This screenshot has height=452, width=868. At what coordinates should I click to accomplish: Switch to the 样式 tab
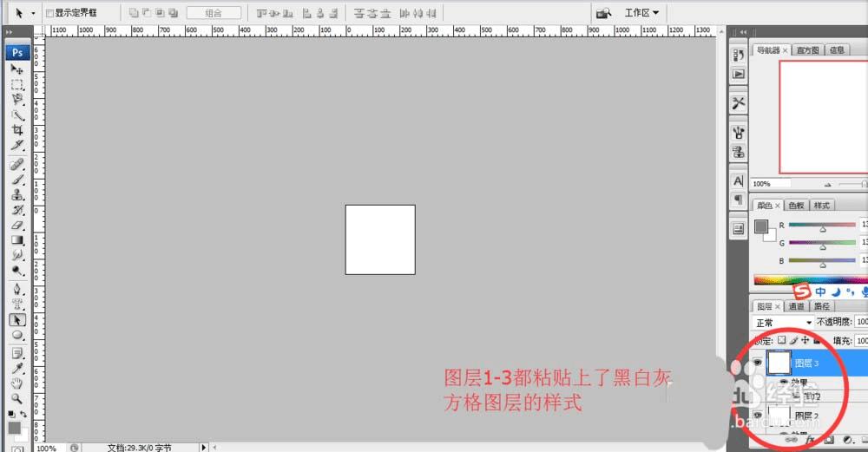[821, 206]
